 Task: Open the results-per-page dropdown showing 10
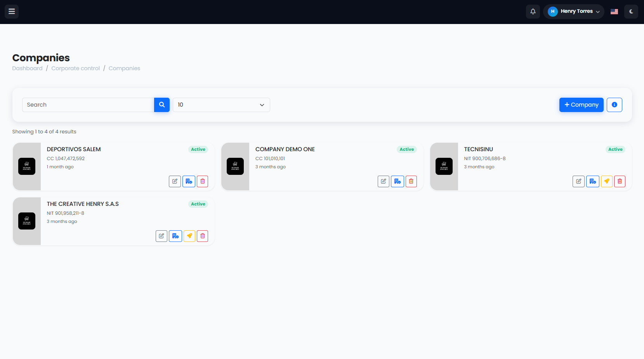point(221,105)
